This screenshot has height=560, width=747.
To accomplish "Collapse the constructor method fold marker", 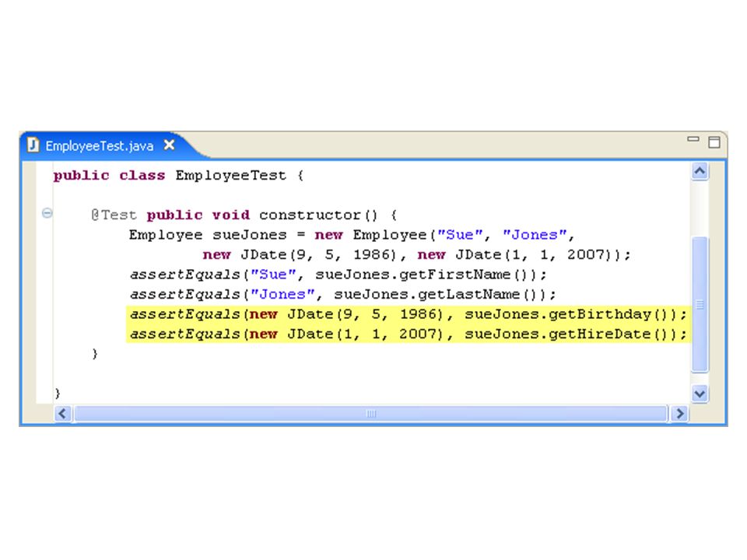I will pyautogui.click(x=47, y=213).
